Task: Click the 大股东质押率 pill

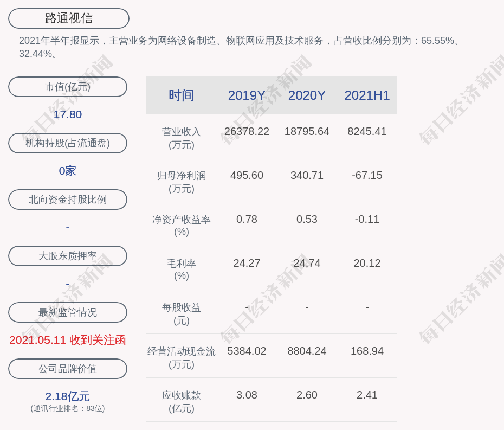Action: pyautogui.click(x=68, y=256)
